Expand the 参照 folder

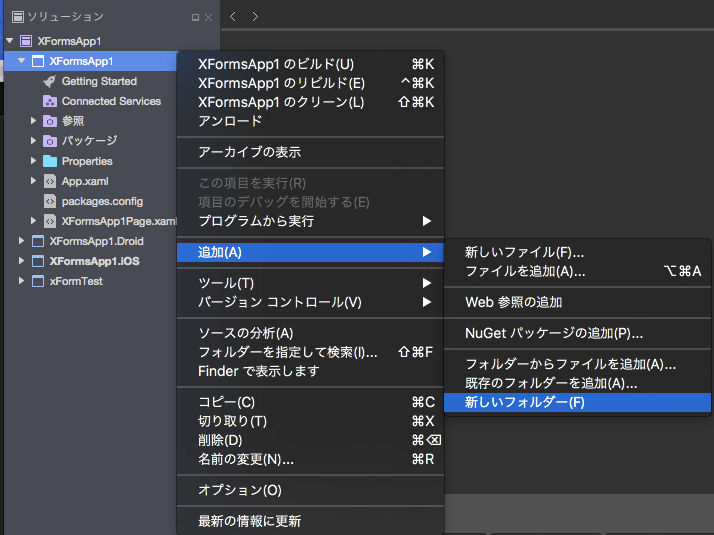[33, 121]
